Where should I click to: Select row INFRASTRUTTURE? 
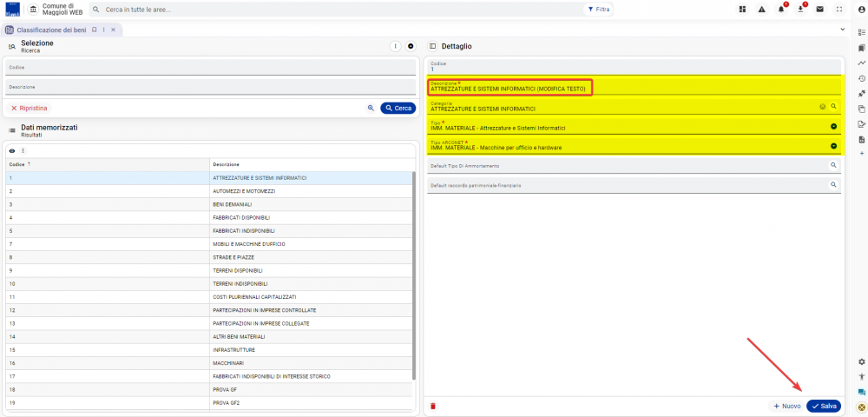[x=209, y=350]
